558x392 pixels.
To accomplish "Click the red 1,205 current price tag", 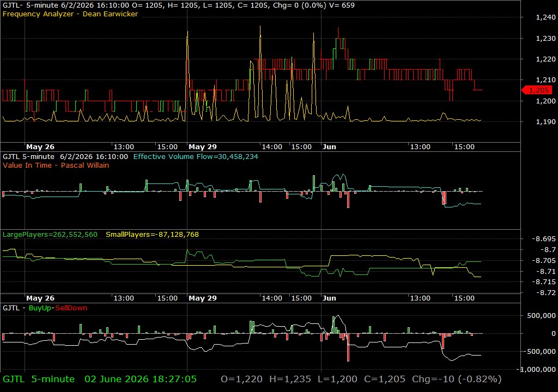I will coord(537,90).
